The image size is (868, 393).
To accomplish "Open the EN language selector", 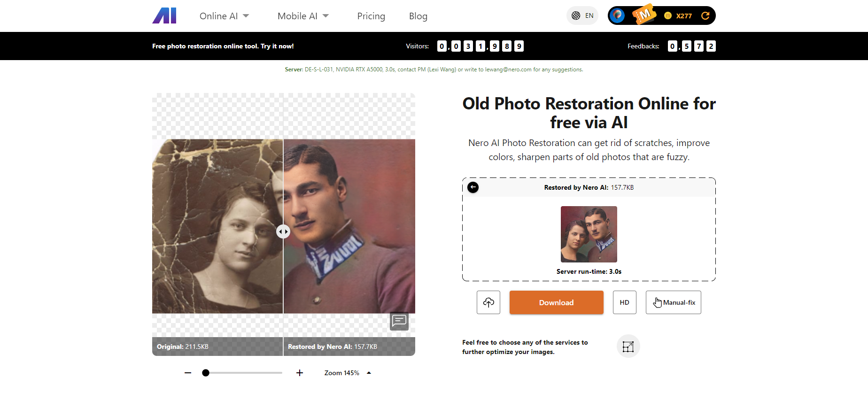I will [582, 15].
